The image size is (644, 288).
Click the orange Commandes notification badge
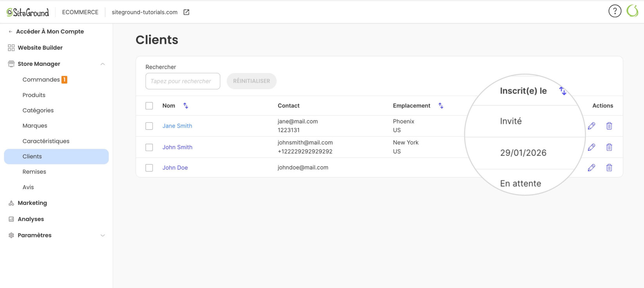click(65, 80)
